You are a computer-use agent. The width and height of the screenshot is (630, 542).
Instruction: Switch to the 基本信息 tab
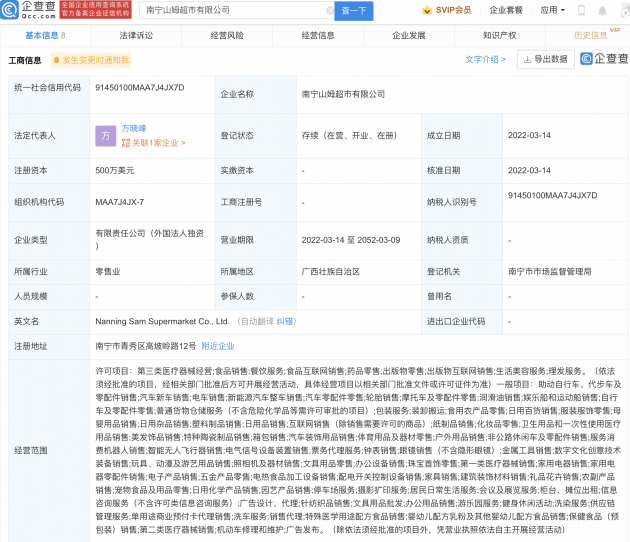pyautogui.click(x=45, y=35)
